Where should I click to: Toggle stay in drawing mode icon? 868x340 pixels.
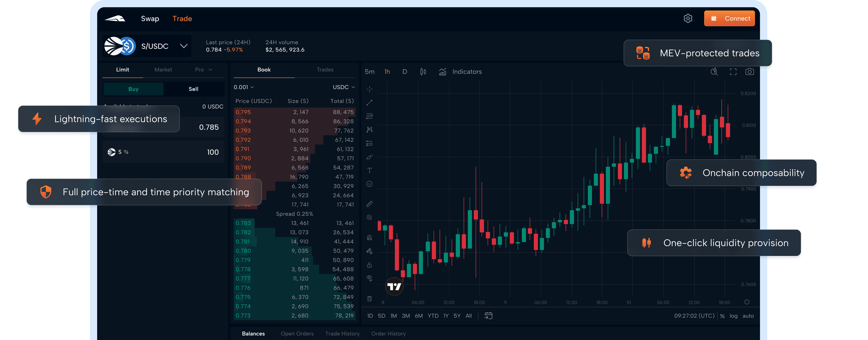(x=369, y=251)
